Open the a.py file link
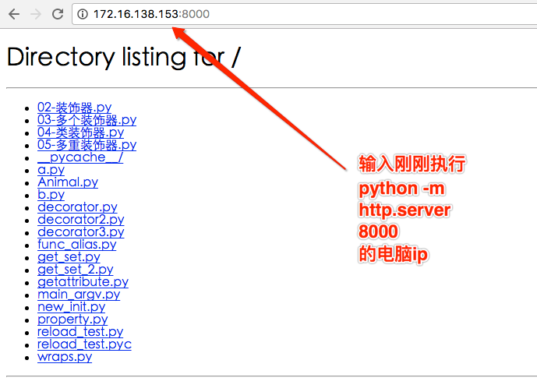This screenshot has width=537, height=392. pyautogui.click(x=51, y=170)
